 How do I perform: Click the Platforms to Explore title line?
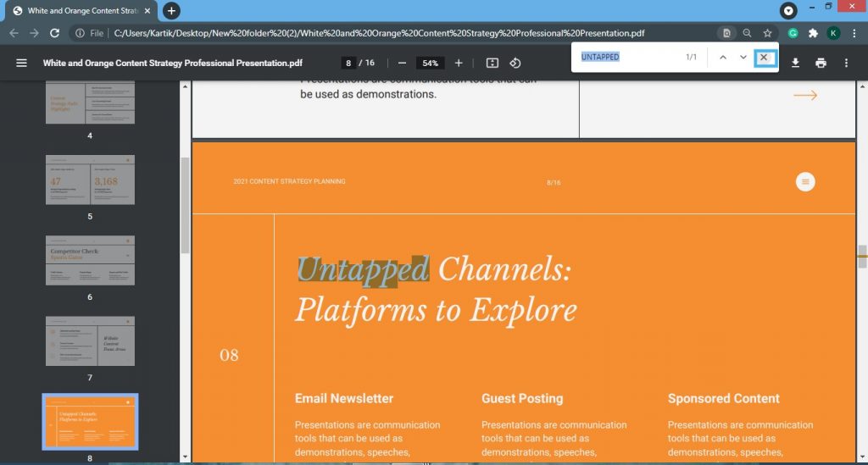coord(436,310)
